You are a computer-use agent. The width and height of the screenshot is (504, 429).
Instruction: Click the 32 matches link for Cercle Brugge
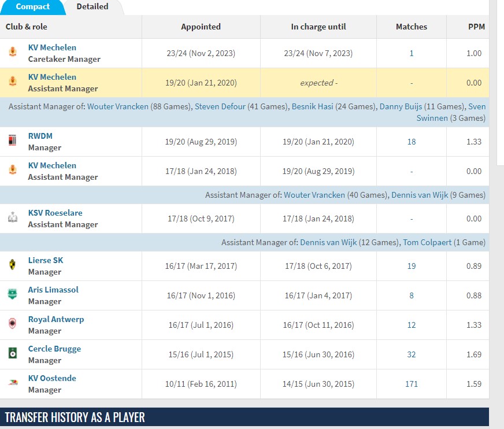pyautogui.click(x=412, y=355)
